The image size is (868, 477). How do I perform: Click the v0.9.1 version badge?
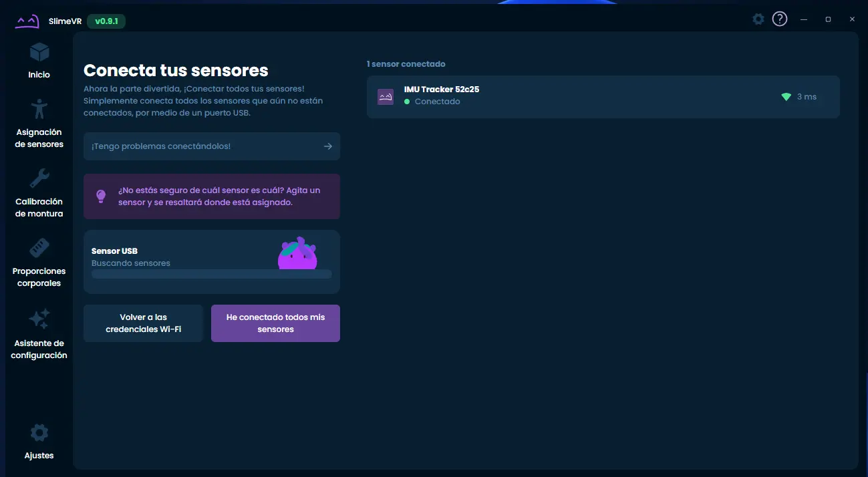tap(106, 21)
